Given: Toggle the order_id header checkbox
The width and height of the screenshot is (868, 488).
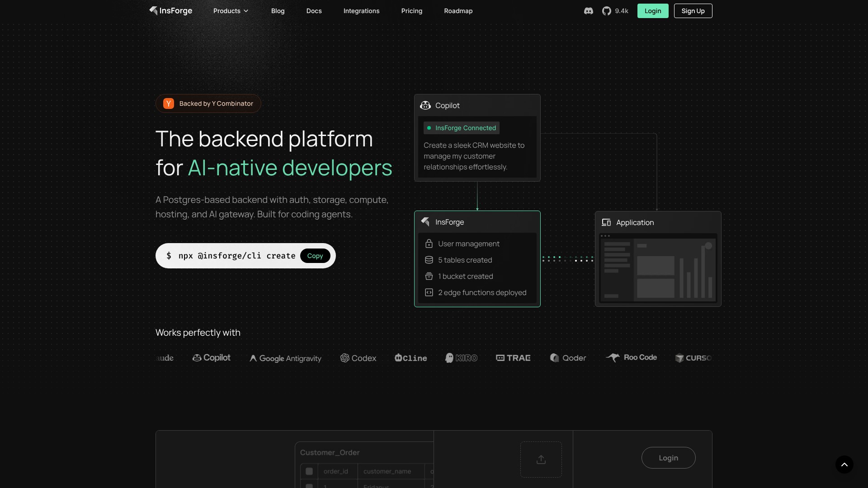Looking at the screenshot, I should (309, 471).
